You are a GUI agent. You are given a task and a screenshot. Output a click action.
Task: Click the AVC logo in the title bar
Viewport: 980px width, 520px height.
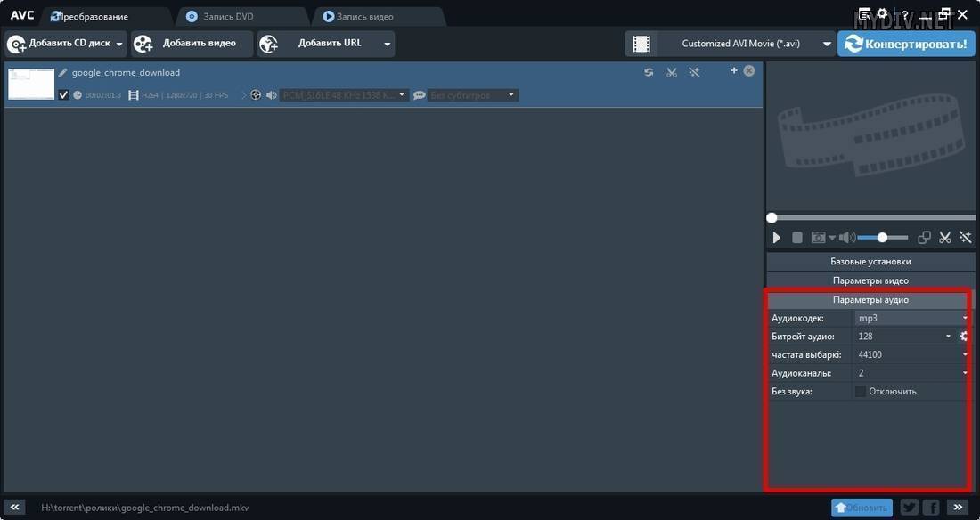pyautogui.click(x=22, y=15)
